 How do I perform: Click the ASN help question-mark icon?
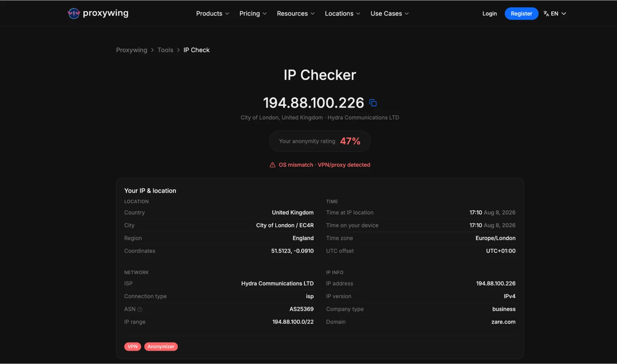140,309
